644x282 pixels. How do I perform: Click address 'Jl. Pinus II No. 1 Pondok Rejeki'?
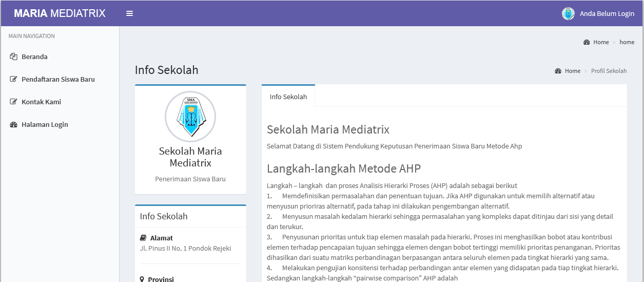[x=185, y=249]
